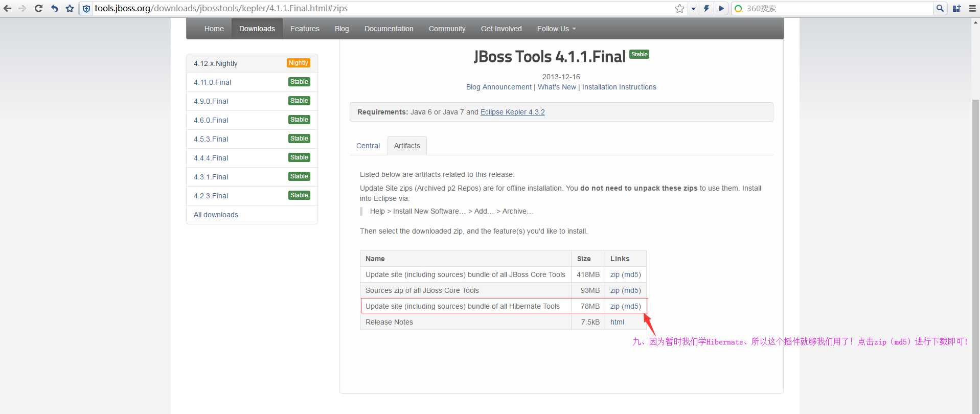Select 4.9.0.Final in version list
Image resolution: width=980 pixels, height=414 pixels.
pyautogui.click(x=252, y=101)
